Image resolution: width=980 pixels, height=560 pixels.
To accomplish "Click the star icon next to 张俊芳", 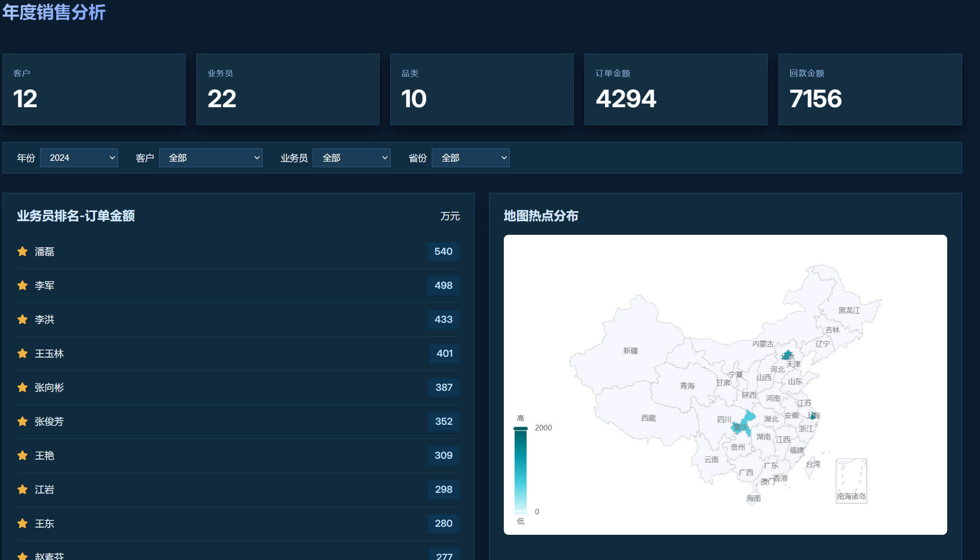I will [x=22, y=422].
